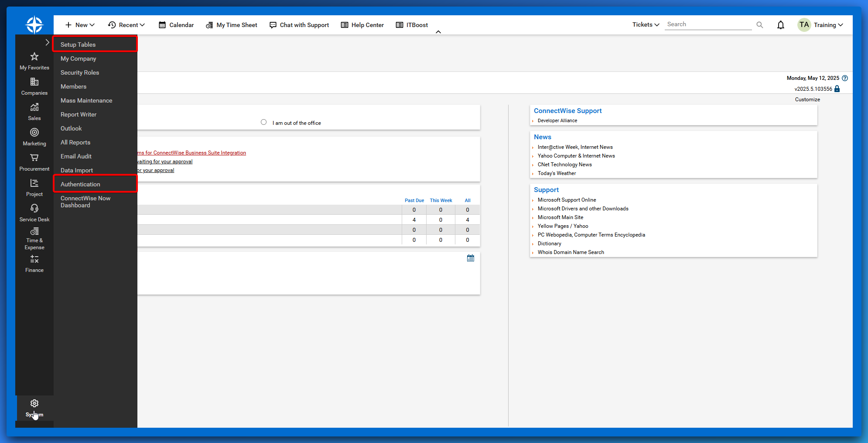Open Microsoft Support Online link

pos(567,200)
